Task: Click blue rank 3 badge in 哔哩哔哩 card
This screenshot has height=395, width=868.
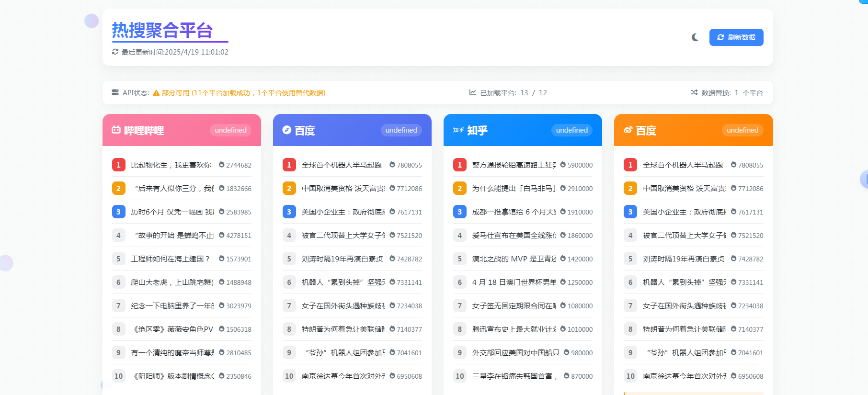Action: tap(118, 212)
